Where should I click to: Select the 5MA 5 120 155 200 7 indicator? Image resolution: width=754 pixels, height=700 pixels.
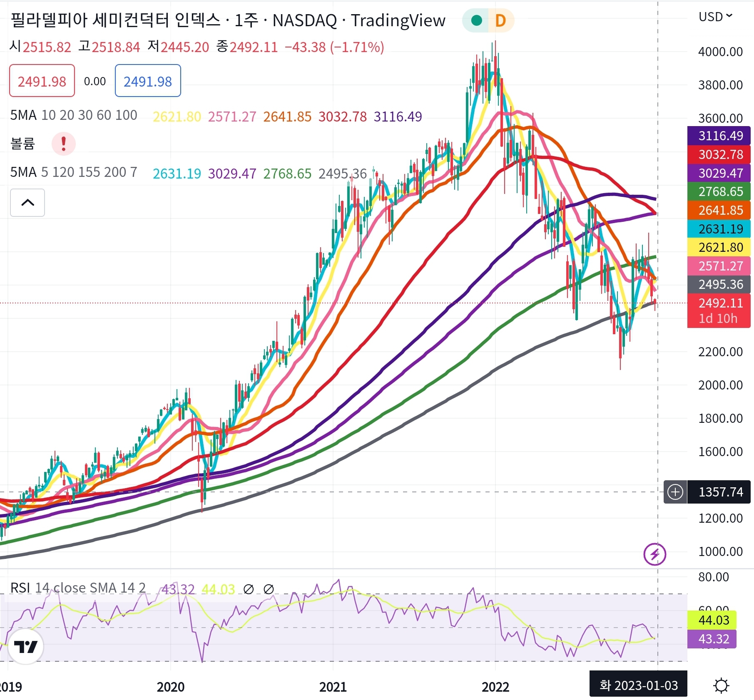coord(74,172)
